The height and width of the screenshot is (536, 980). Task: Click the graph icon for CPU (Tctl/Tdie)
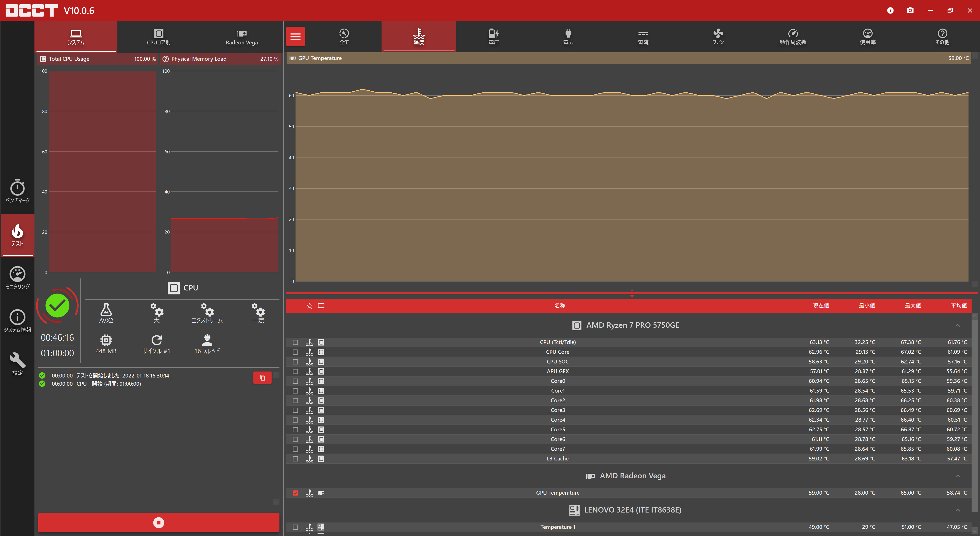pos(309,342)
